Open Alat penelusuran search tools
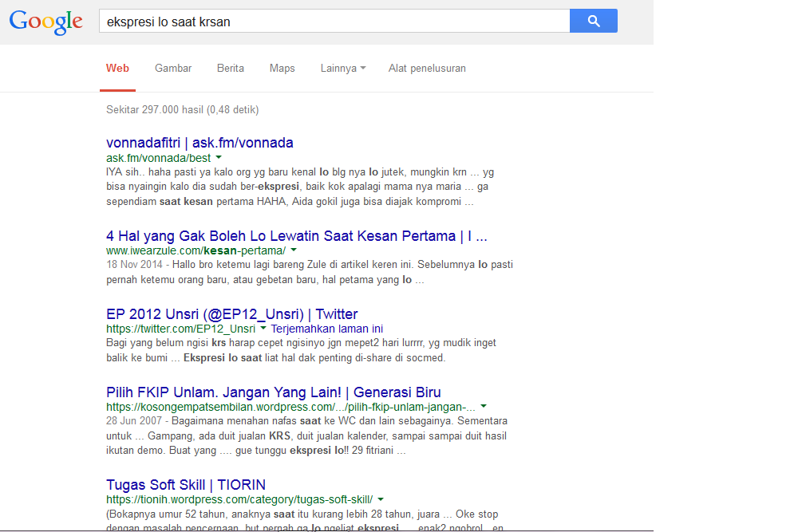This screenshot has width=802, height=532. [427, 69]
